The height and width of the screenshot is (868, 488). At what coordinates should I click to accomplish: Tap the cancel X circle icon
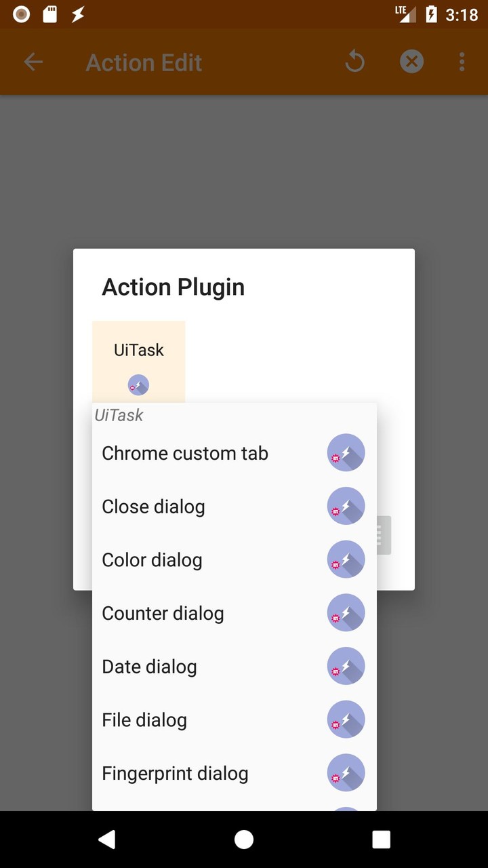point(411,62)
